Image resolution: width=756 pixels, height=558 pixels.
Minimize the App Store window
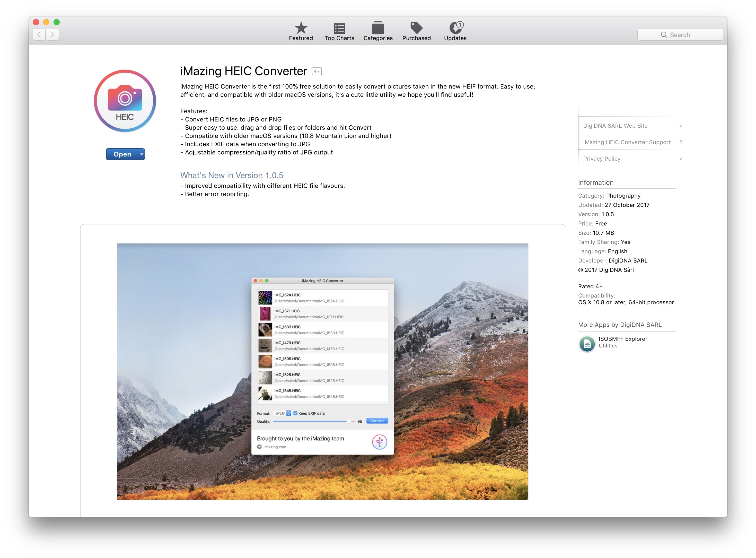point(46,22)
